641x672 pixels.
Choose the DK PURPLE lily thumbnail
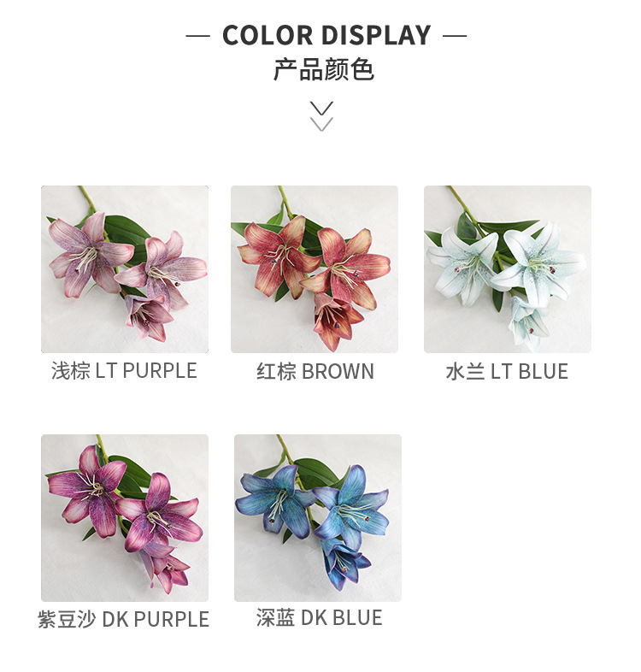coord(125,518)
